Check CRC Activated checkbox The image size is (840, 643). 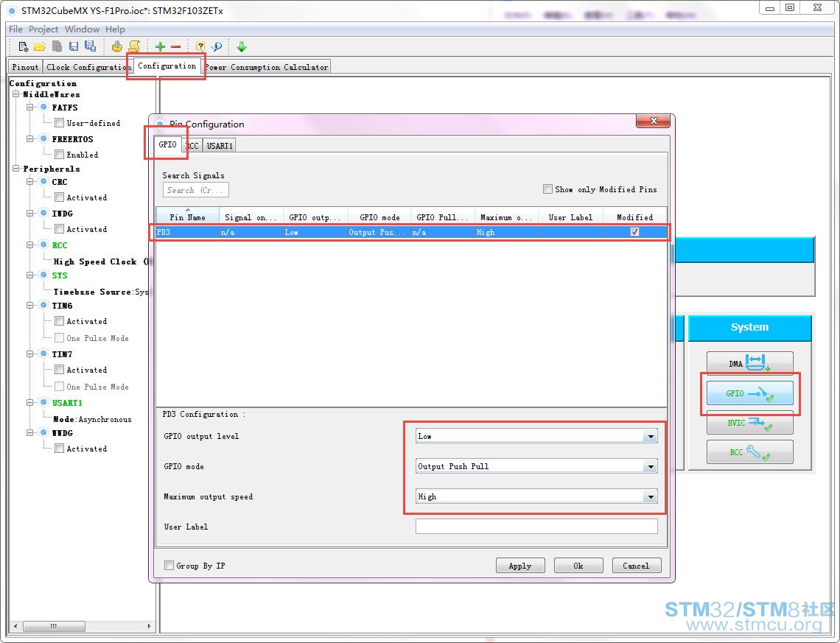coord(60,197)
